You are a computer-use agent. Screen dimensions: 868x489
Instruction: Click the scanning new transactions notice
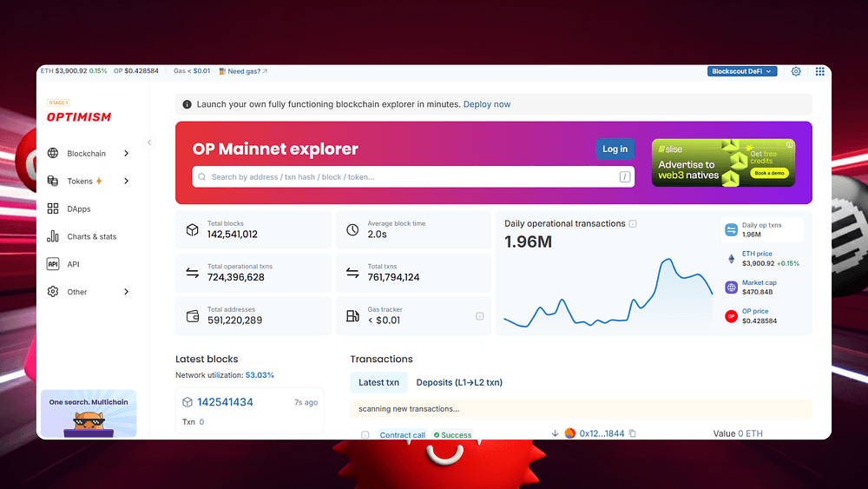581,409
